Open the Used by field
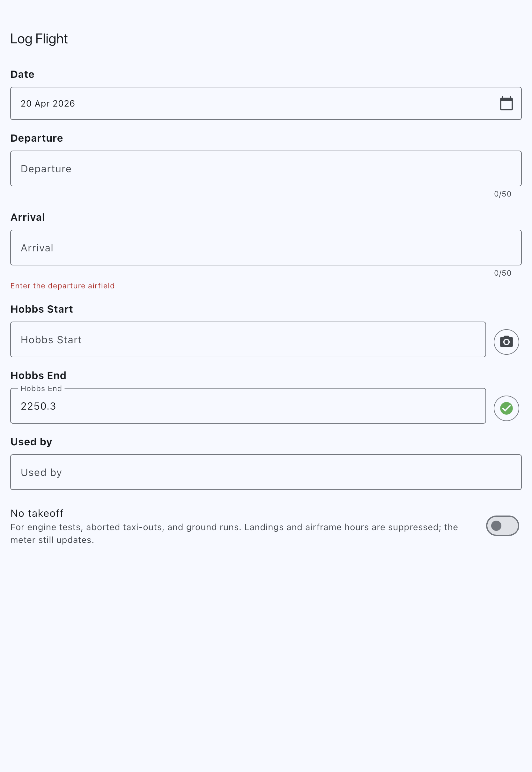Viewport: 532px width, 772px height. [x=266, y=472]
